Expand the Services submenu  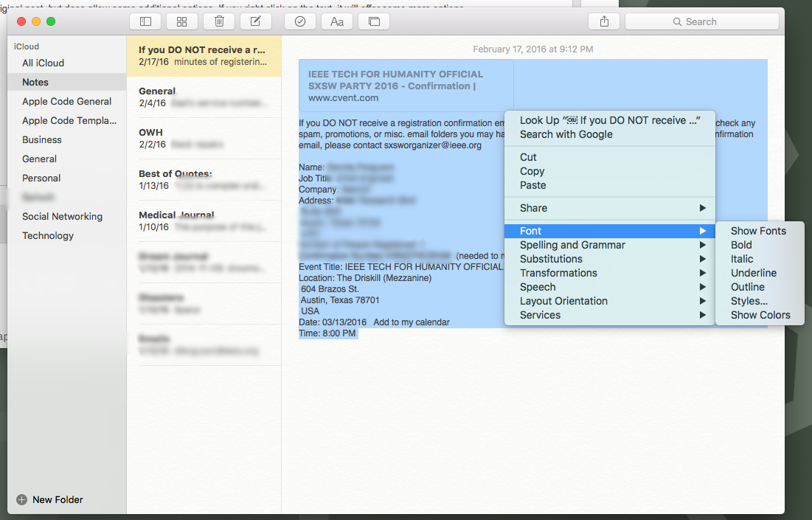[x=609, y=315]
